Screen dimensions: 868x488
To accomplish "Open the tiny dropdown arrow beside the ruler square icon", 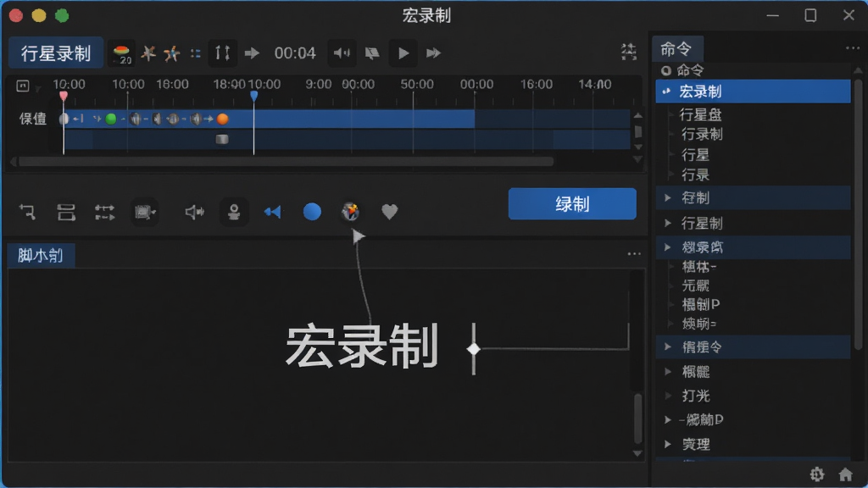I will point(37,88).
